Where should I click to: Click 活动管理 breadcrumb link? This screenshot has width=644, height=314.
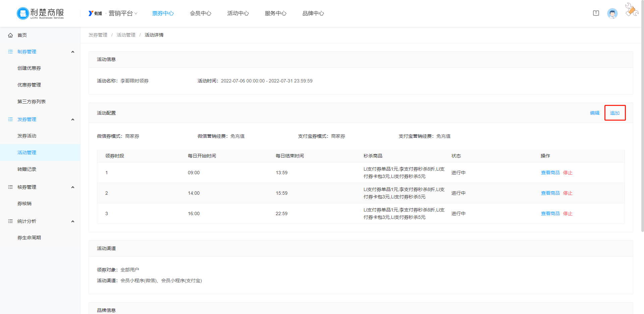coord(126,35)
